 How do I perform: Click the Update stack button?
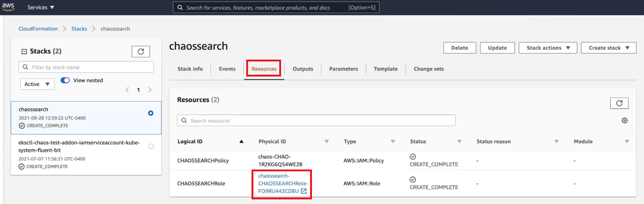coord(497,48)
